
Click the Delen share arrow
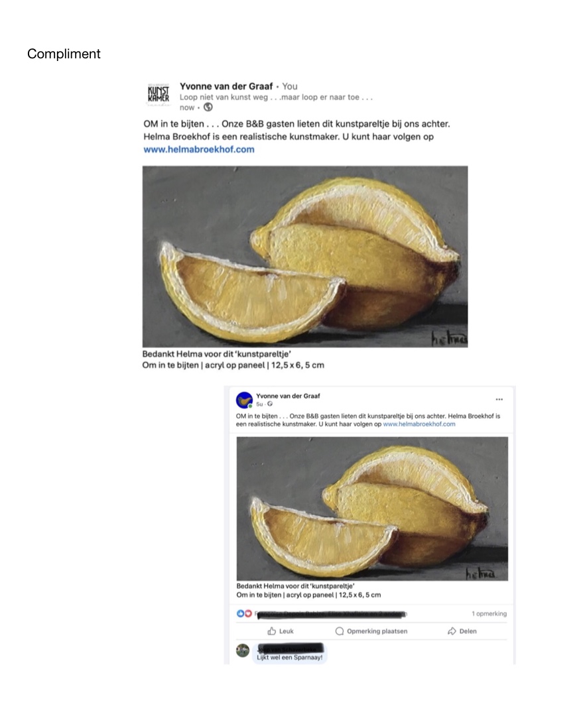(x=462, y=631)
